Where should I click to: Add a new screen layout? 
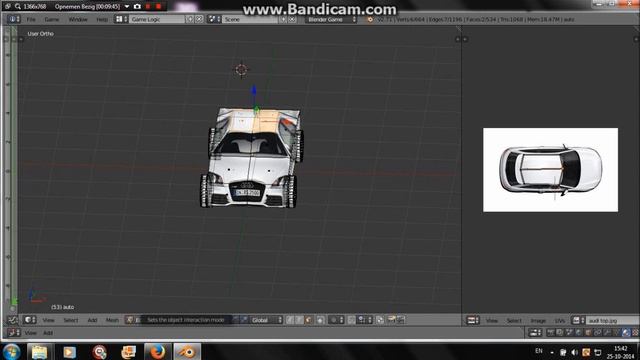[x=190, y=19]
